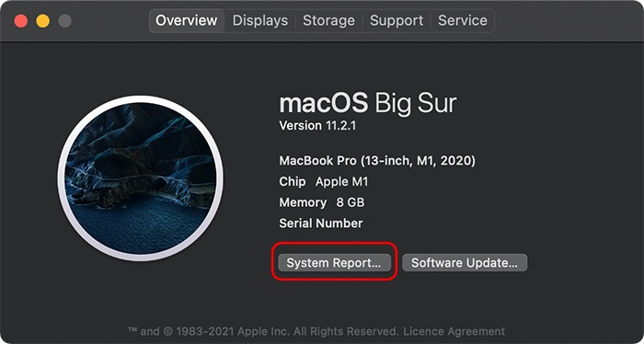The height and width of the screenshot is (344, 644).
Task: Click the macOS Big Sur title
Action: pyautogui.click(x=368, y=103)
